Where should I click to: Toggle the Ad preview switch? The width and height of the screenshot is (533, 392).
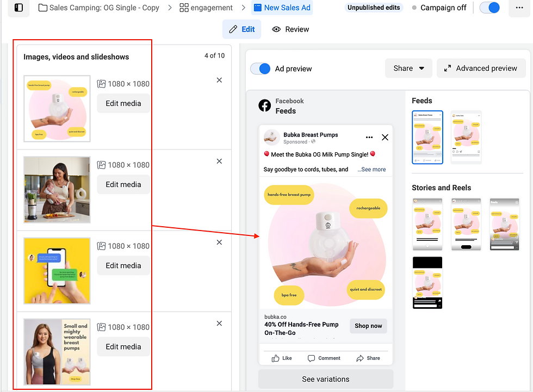click(x=261, y=69)
